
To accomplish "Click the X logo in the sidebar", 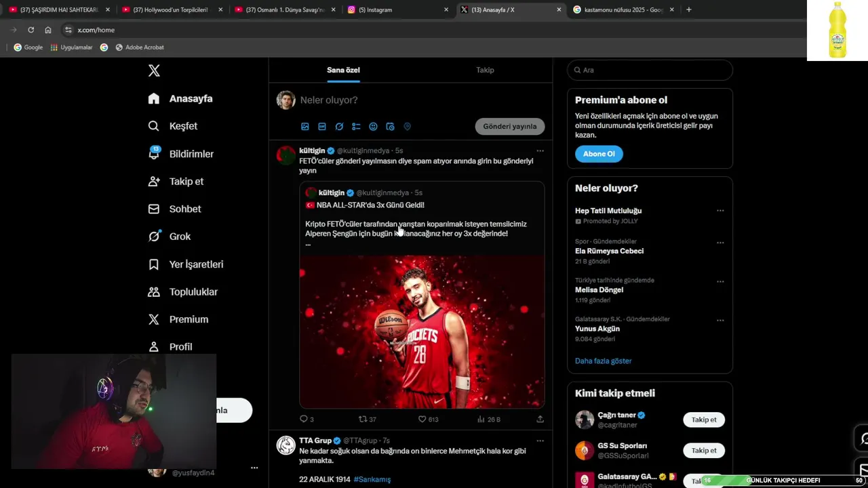I will pyautogui.click(x=154, y=70).
